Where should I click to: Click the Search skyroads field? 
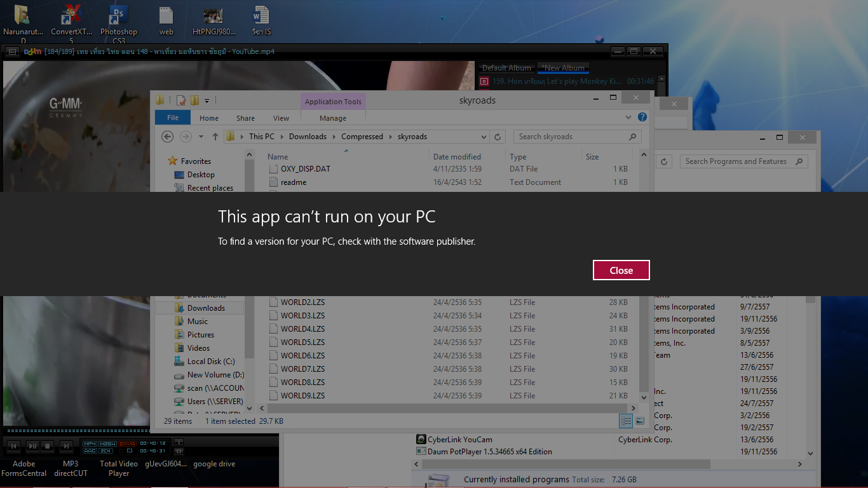click(x=571, y=137)
